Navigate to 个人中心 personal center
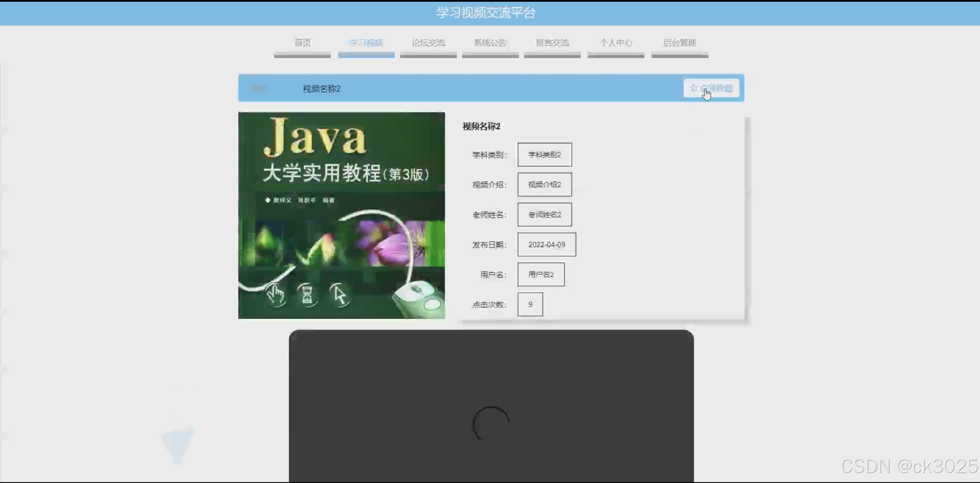980x483 pixels. point(616,43)
